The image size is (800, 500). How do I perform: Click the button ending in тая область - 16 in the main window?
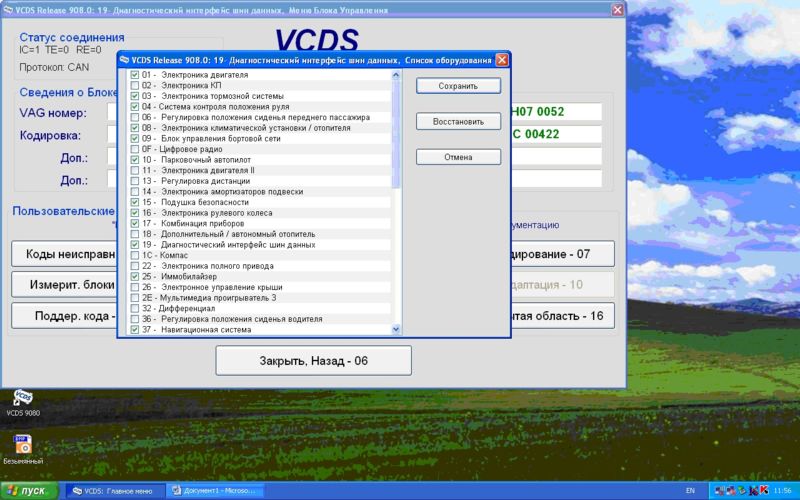[562, 316]
